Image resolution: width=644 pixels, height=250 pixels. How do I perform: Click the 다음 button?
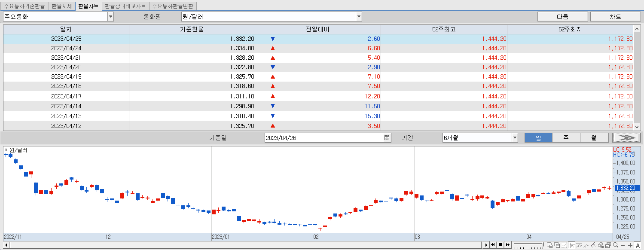(562, 17)
